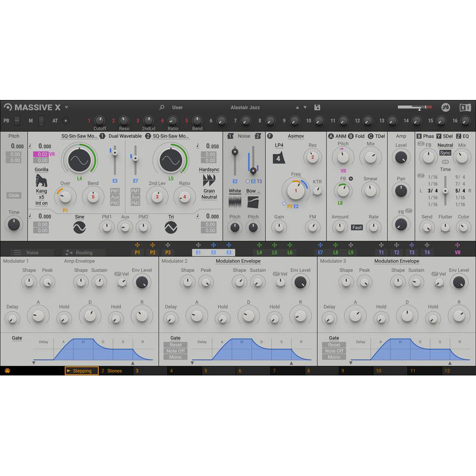Click the Hardsync mode arrows icon

[209, 180]
